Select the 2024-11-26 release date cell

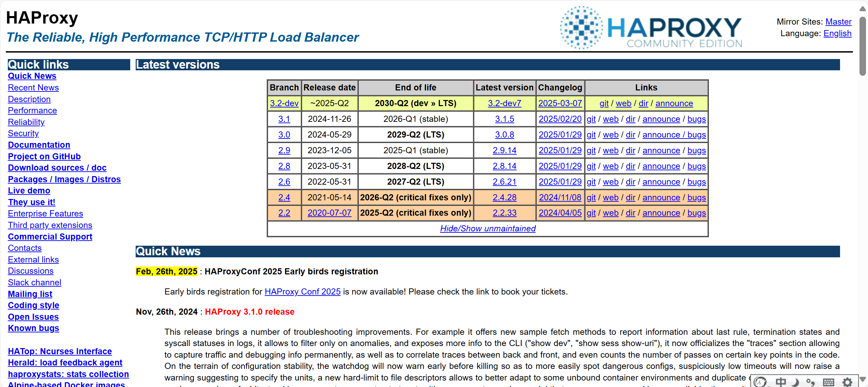tap(329, 119)
